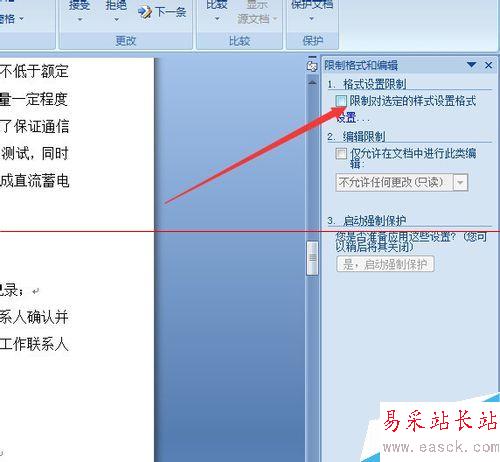Click icon above the vertical scrollbar
Screen dimensions: 500x462
tap(312, 66)
